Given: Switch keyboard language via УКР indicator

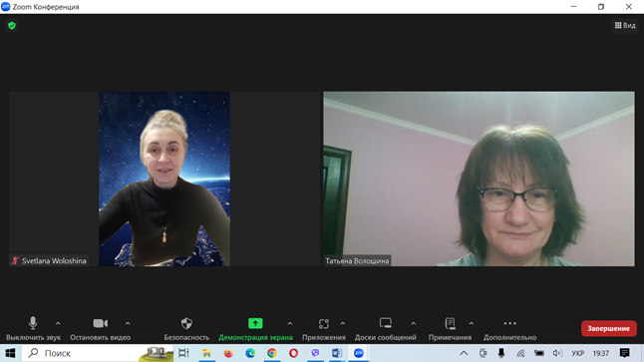Looking at the screenshot, I should [578, 353].
